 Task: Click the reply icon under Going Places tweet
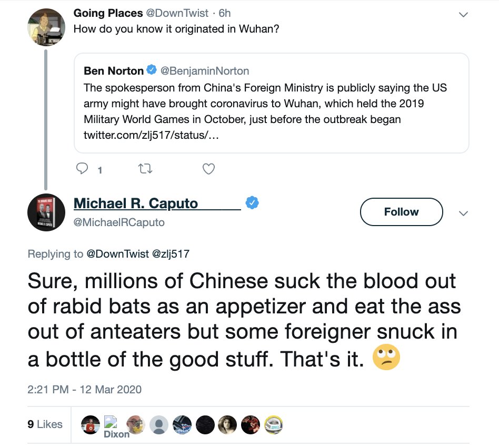pos(82,168)
